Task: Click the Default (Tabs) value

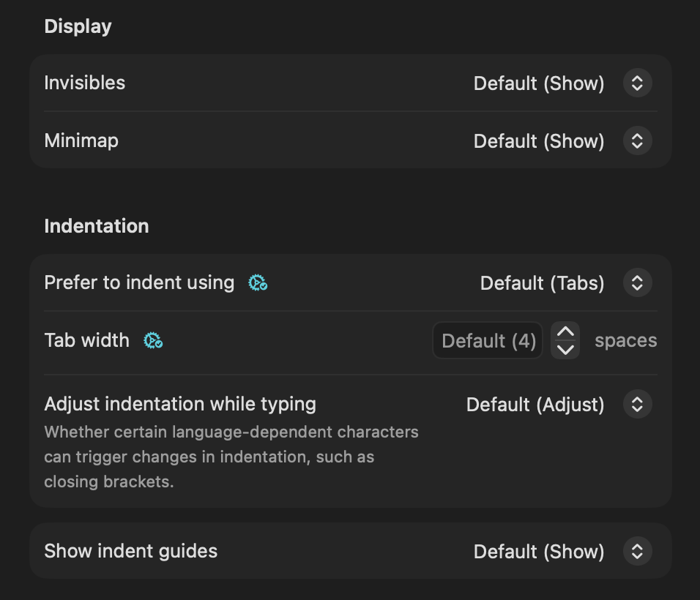Action: (543, 283)
